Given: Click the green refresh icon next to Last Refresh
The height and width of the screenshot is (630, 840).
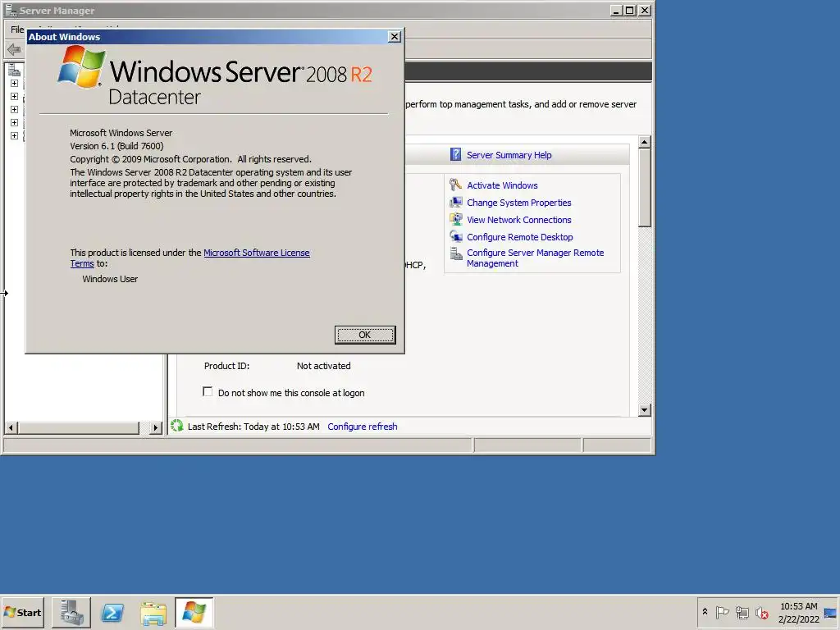Looking at the screenshot, I should (x=177, y=427).
